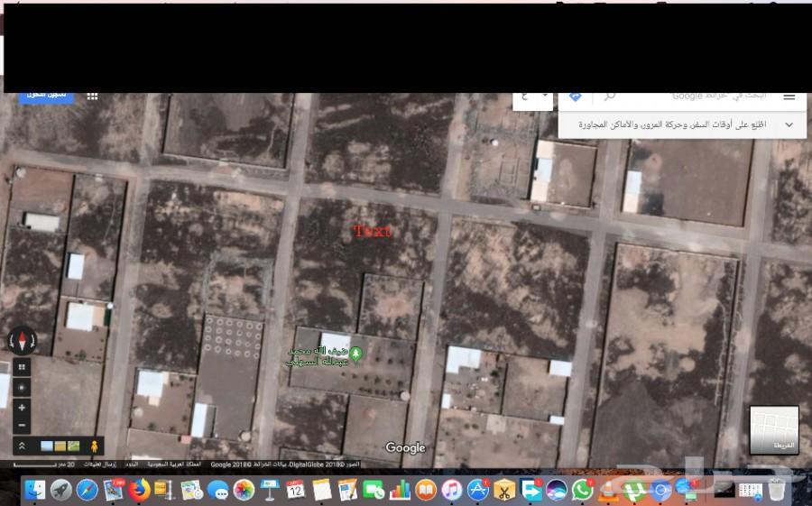Click the search magnifier icon

tap(610, 97)
